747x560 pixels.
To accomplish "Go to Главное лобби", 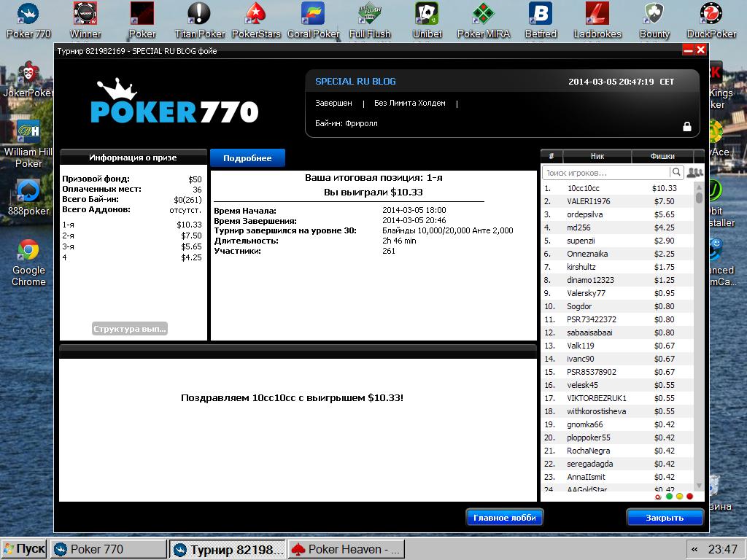I will coord(505,518).
